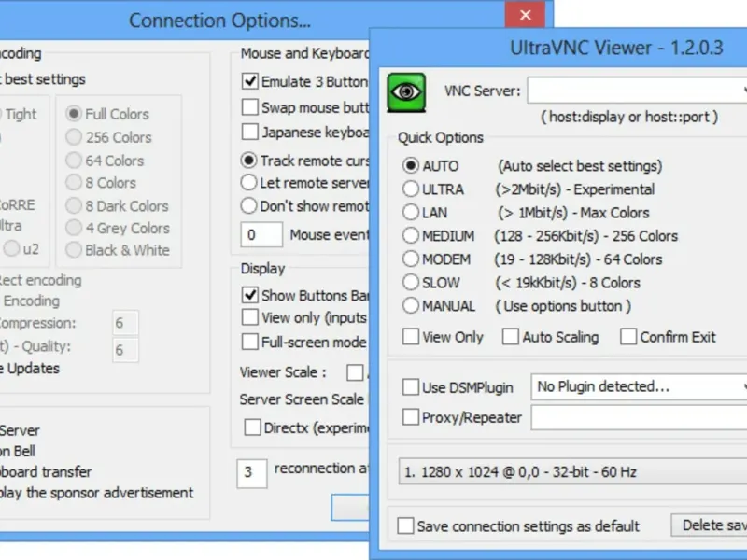Toggle the Auto Scaling checkbox
This screenshot has height=560, width=747.
511,336
